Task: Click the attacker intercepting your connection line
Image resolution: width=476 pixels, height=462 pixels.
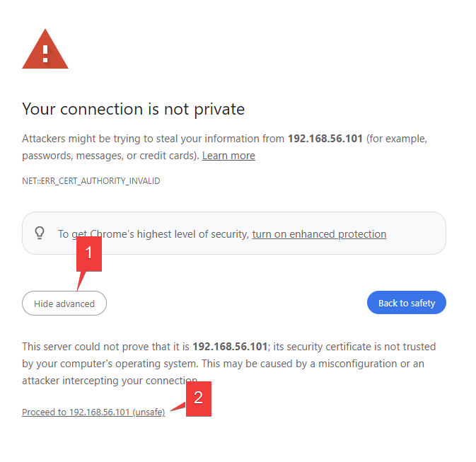Action: (x=110, y=381)
